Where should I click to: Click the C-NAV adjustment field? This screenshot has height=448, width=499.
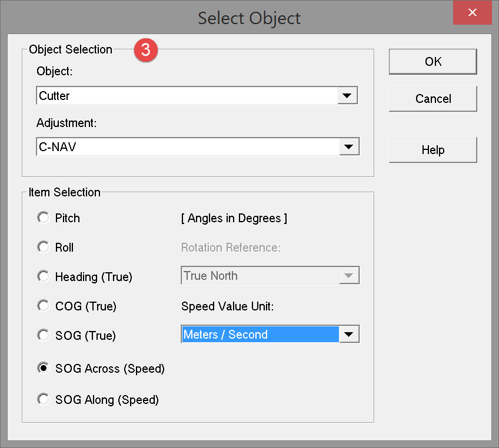tap(186, 147)
